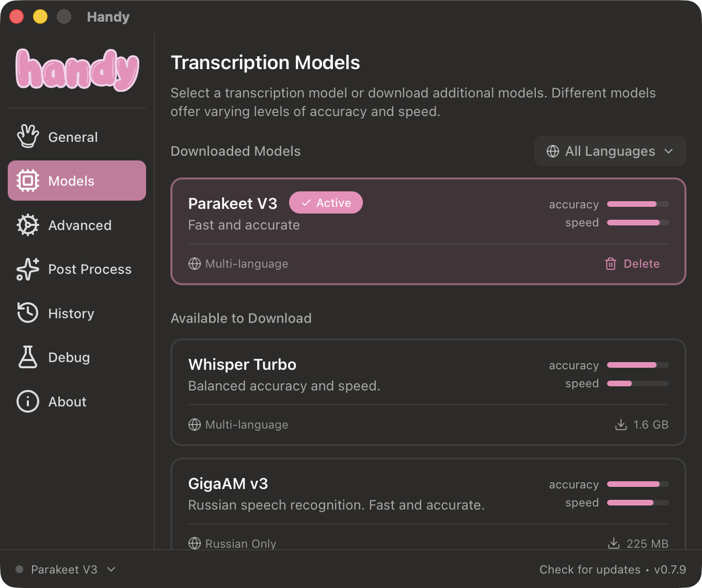Click the Debug beaker icon
The width and height of the screenshot is (702, 588).
(28, 357)
